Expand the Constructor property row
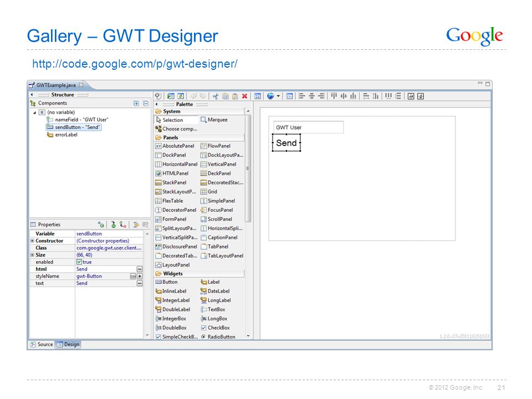The image size is (532, 399). (32, 241)
